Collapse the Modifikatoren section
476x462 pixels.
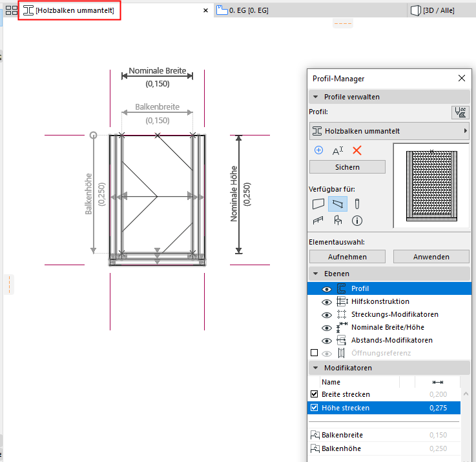[x=316, y=368]
